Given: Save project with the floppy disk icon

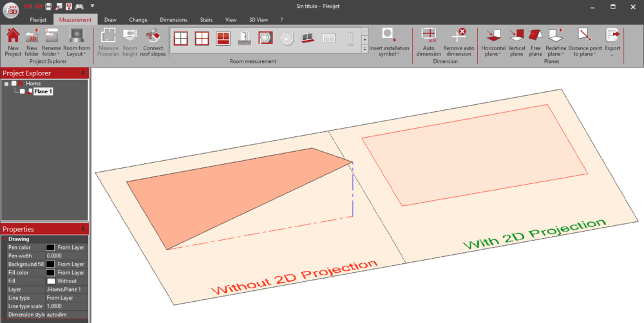Looking at the screenshot, I should (x=49, y=6).
